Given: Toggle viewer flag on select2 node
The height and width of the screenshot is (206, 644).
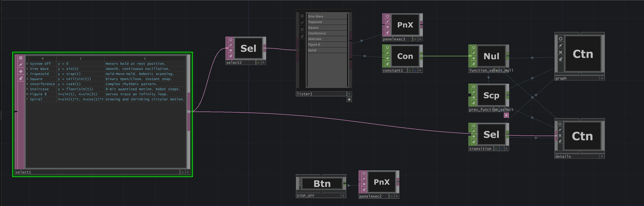Looking at the screenshot, I should point(231,40).
